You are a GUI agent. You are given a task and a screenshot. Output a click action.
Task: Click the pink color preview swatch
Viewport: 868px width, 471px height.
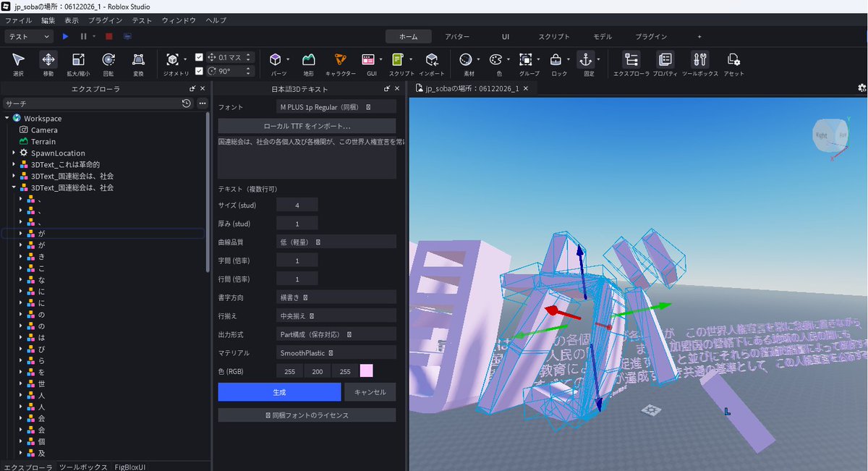coord(367,370)
